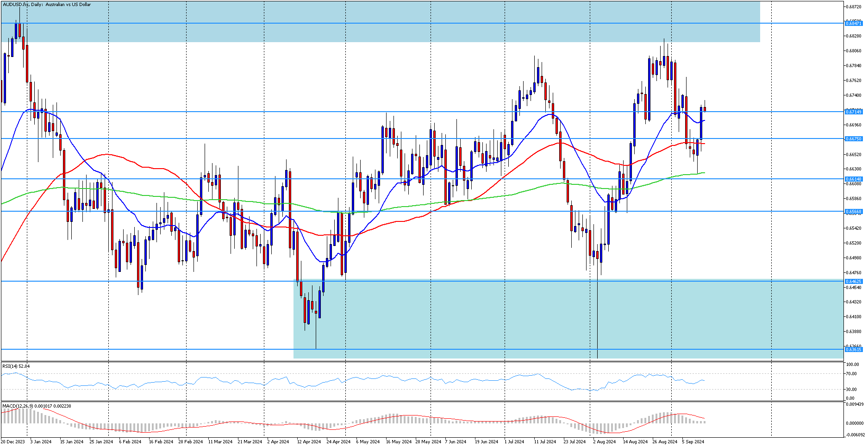Click the 0.63615 lowest level price tag
868x447 pixels.
click(854, 349)
